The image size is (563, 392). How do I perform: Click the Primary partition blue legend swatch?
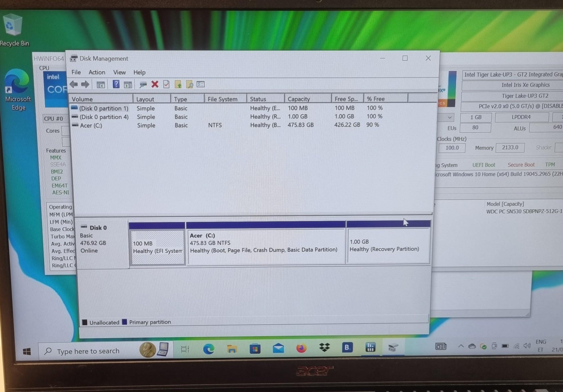pos(124,322)
